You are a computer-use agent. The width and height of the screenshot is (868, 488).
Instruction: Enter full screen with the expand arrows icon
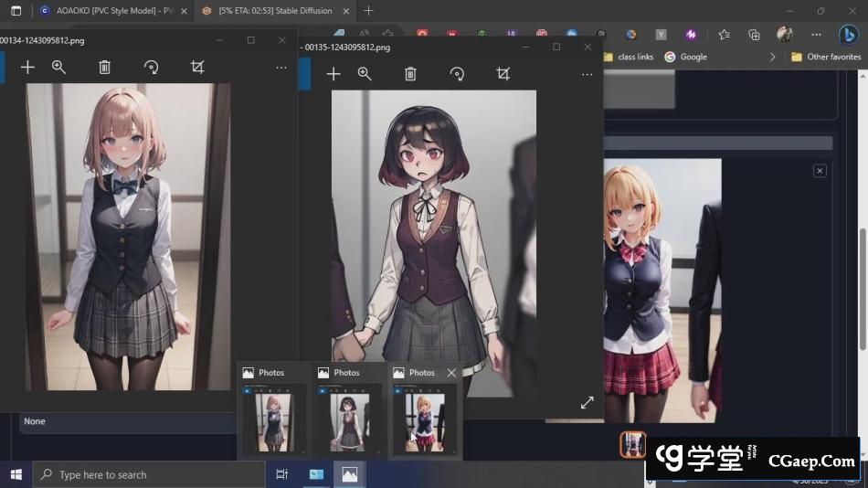pyautogui.click(x=587, y=402)
